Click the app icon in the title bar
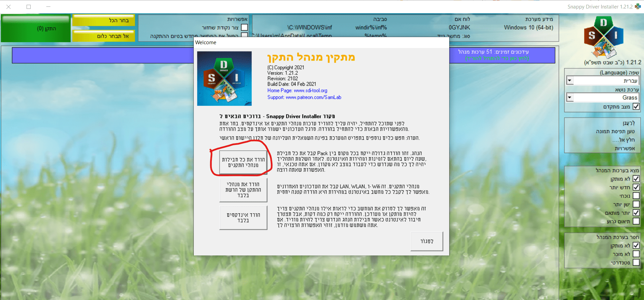The image size is (644, 300). pos(638,6)
